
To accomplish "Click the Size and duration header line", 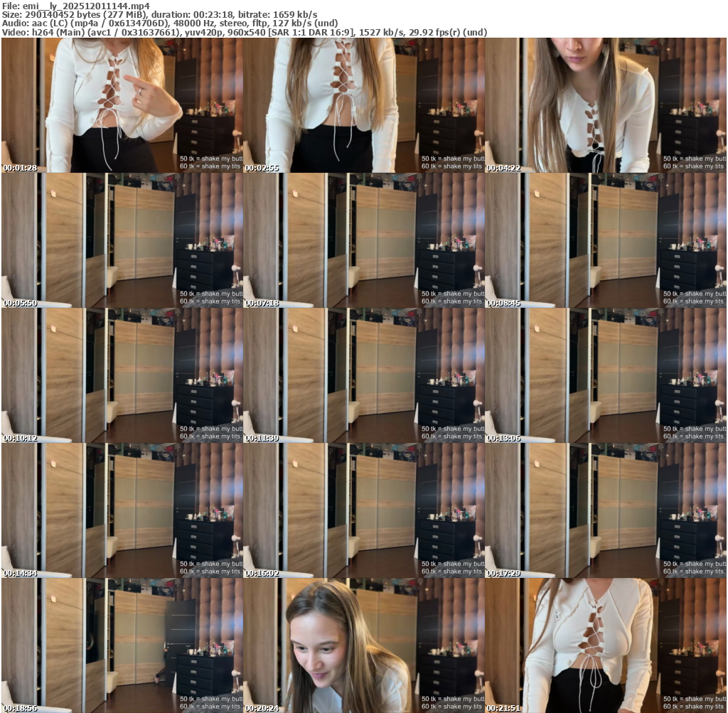I will (160, 14).
